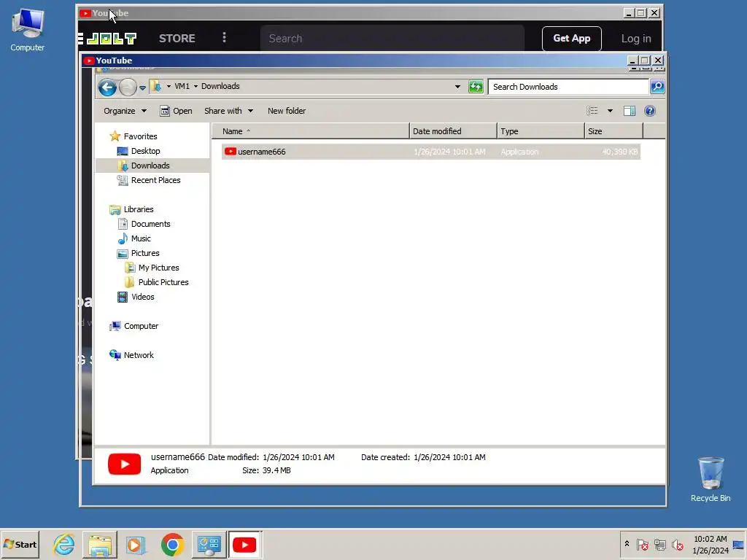The height and width of the screenshot is (560, 747).
Task: Launch Internet Explorer from the taskbar
Action: pos(64,544)
